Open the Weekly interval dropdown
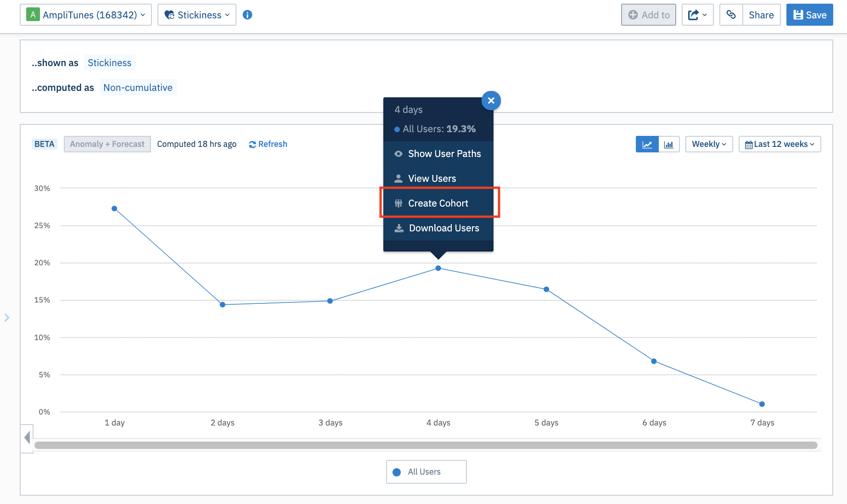 709,144
